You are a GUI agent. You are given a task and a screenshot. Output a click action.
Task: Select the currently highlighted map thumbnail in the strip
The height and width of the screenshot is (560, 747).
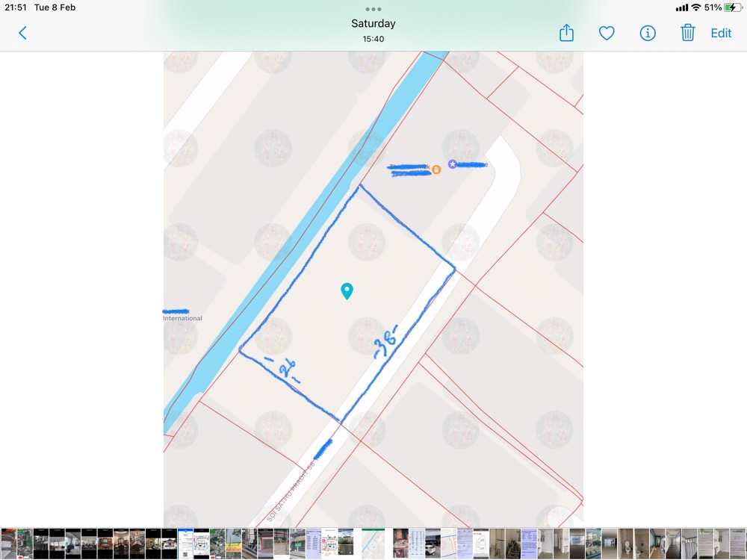(x=373, y=544)
